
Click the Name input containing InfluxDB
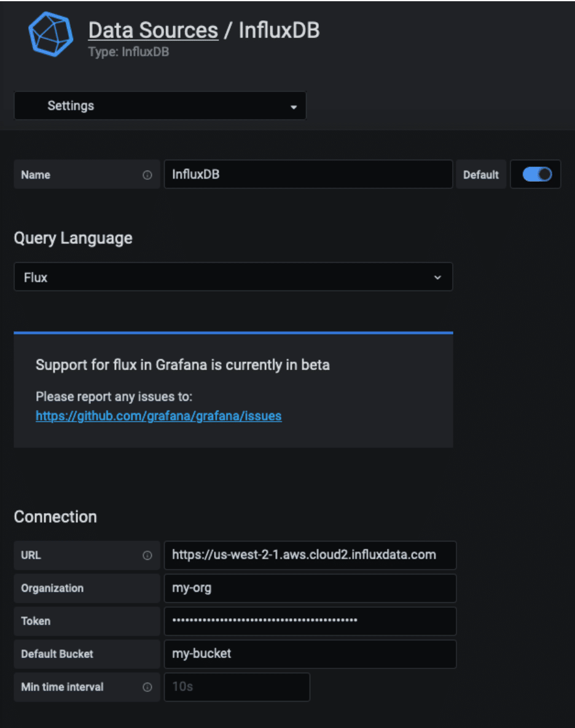307,174
